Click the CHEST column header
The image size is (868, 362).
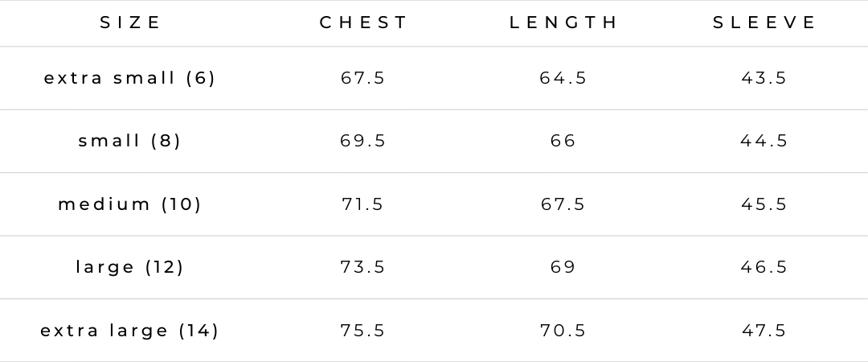[363, 23]
